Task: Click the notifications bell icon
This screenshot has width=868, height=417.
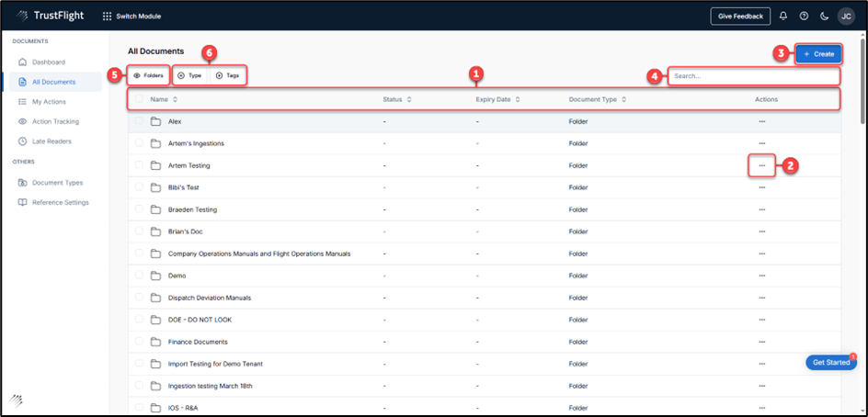Action: pos(783,16)
